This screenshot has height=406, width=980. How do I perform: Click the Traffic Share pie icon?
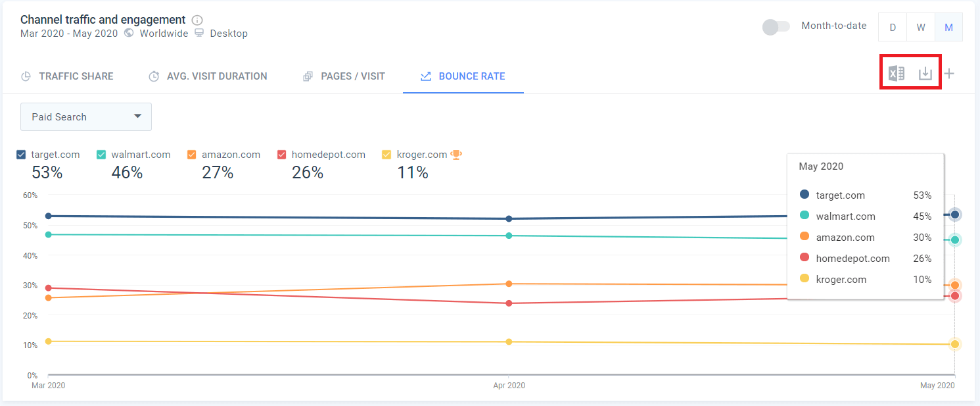[x=26, y=76]
